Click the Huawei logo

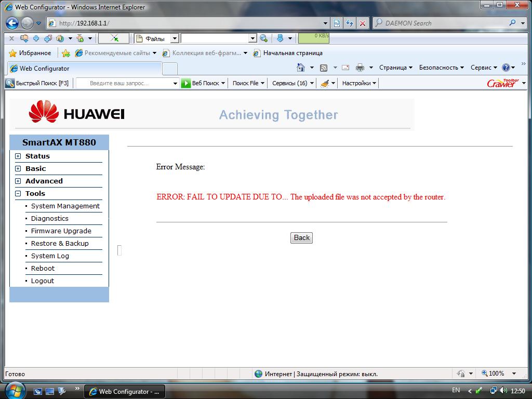(x=77, y=111)
